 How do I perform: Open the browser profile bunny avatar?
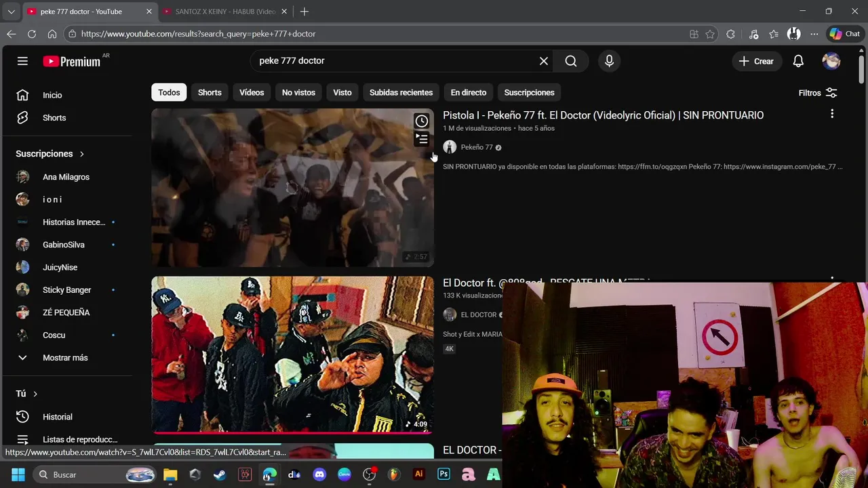pos(794,34)
